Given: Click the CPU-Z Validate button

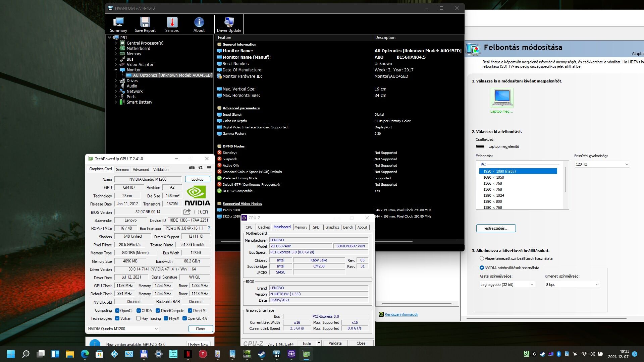Looking at the screenshot, I should point(335,343).
